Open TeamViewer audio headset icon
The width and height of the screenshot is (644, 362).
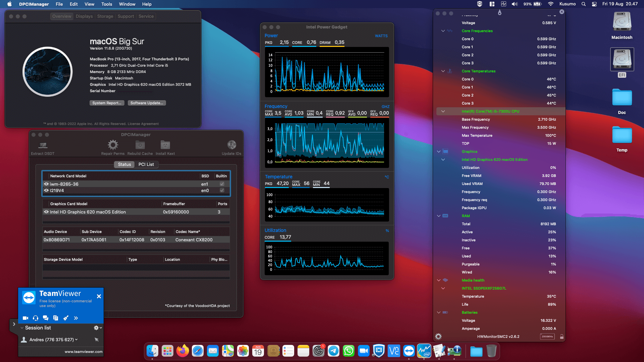pos(36,318)
